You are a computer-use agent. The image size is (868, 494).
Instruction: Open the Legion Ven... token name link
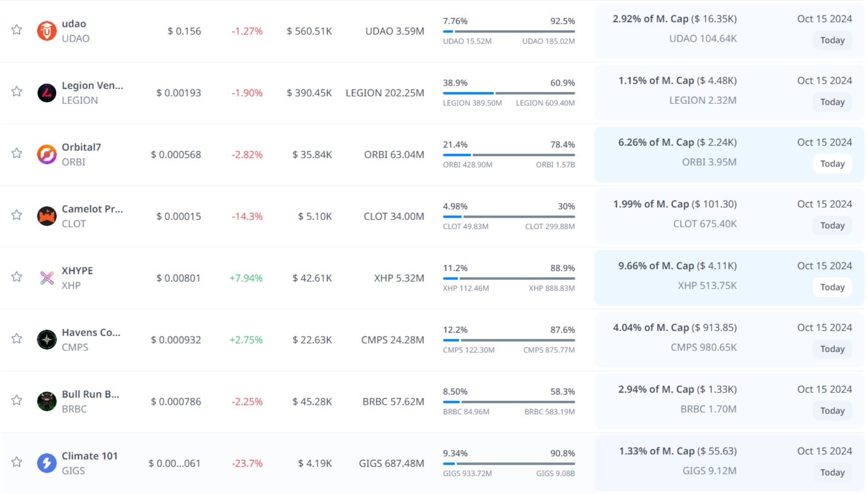[92, 86]
